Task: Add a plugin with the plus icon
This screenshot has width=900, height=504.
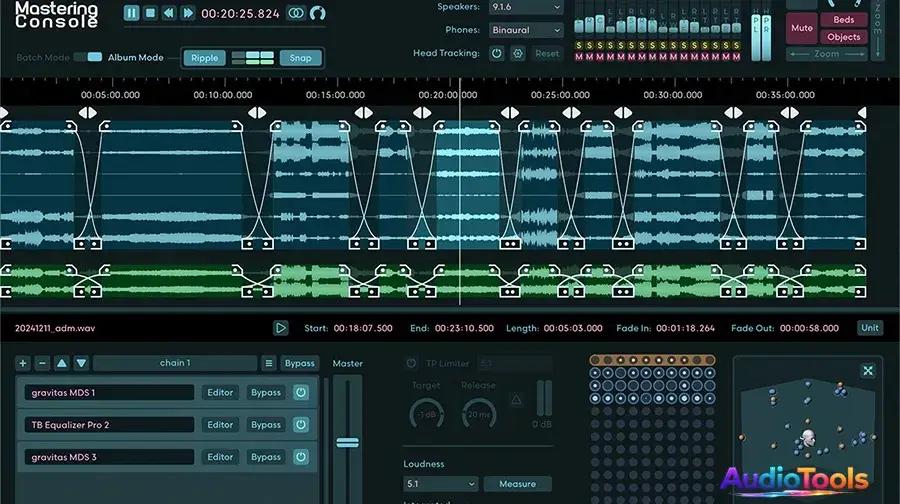Action: click(23, 363)
